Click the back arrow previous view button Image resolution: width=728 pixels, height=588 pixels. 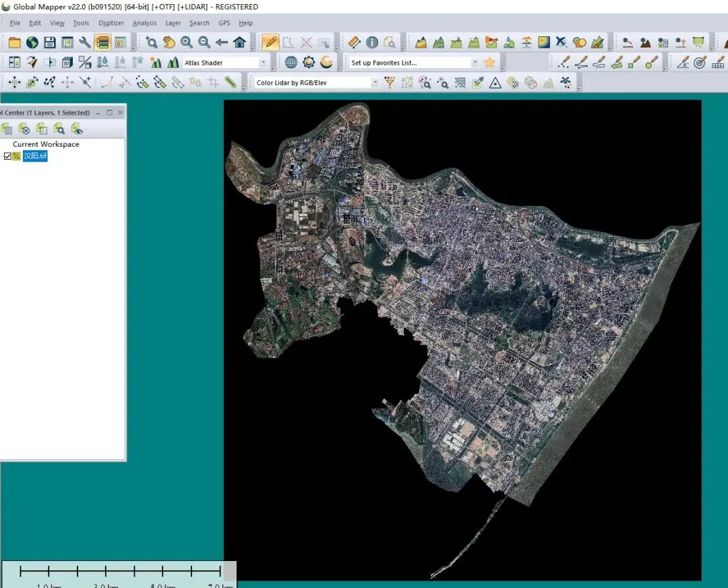tap(222, 42)
